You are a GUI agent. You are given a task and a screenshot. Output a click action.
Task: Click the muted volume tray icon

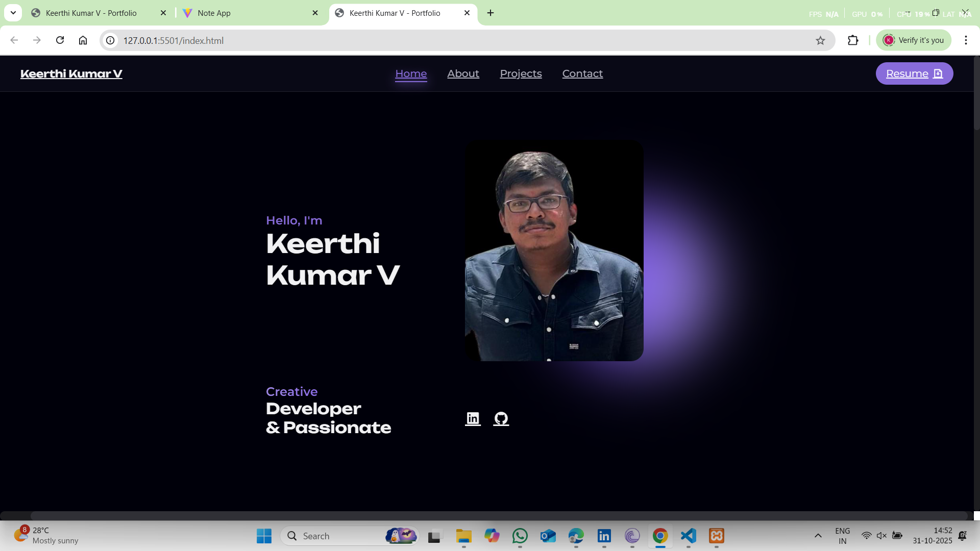pyautogui.click(x=881, y=536)
